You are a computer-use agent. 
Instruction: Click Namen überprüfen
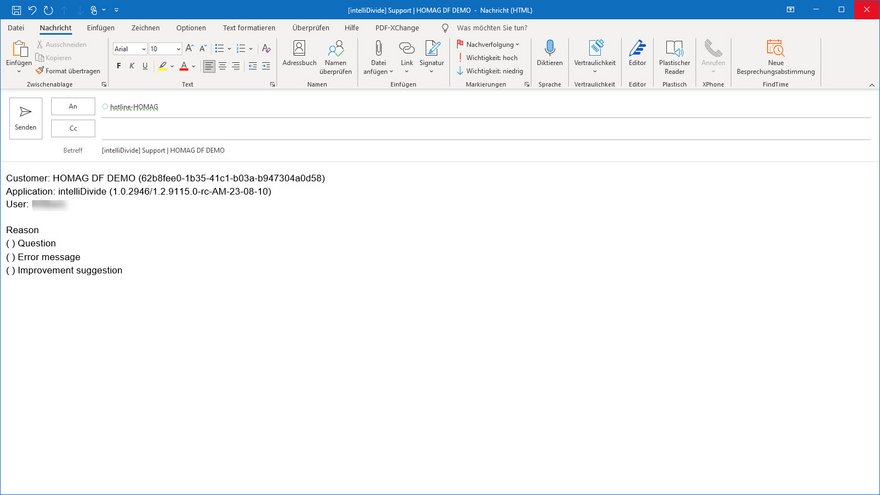pyautogui.click(x=336, y=57)
